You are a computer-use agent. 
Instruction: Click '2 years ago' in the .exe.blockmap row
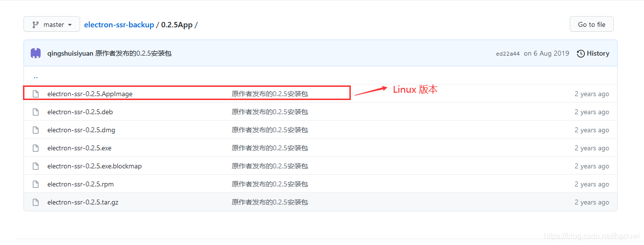(592, 166)
